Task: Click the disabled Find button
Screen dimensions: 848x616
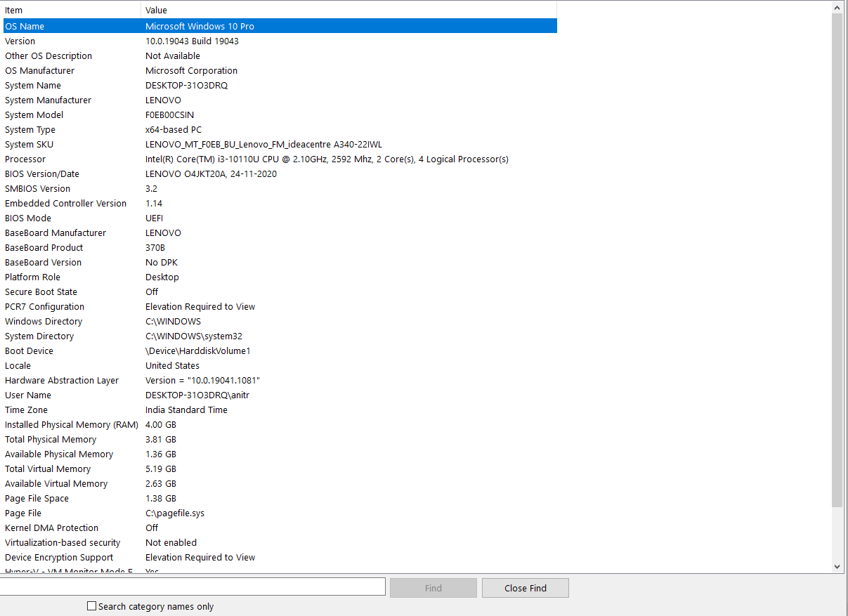Action: coord(433,588)
